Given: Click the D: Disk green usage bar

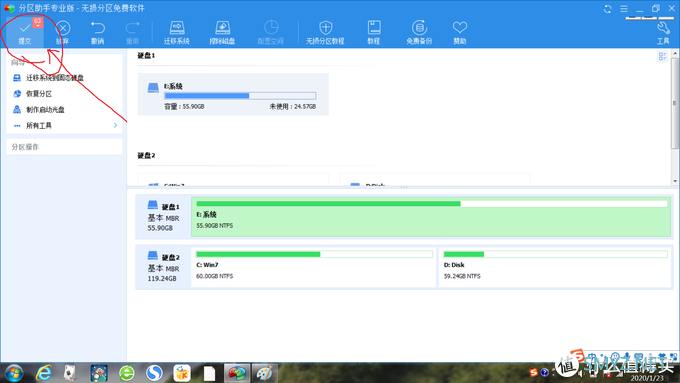Looking at the screenshot, I should point(556,254).
